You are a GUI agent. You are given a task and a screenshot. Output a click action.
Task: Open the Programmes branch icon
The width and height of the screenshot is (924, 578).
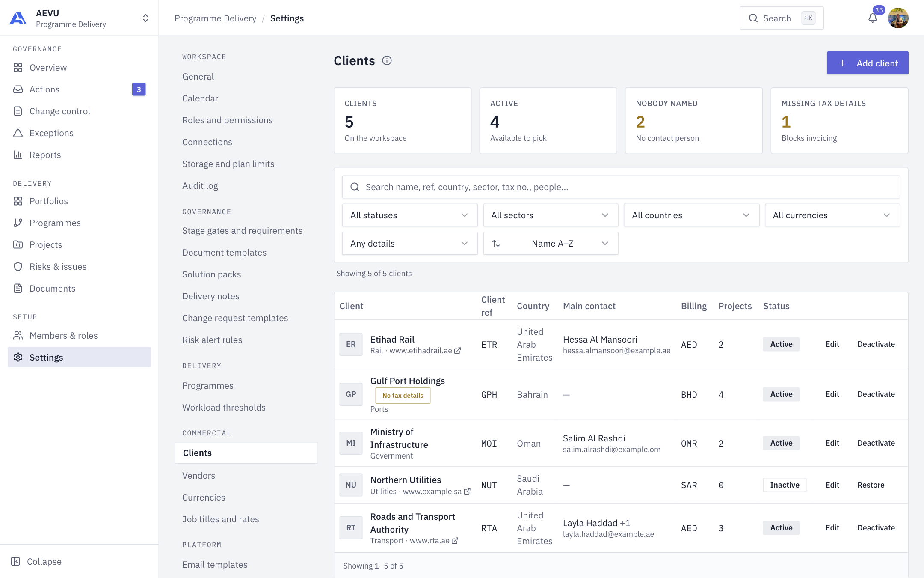pyautogui.click(x=18, y=223)
